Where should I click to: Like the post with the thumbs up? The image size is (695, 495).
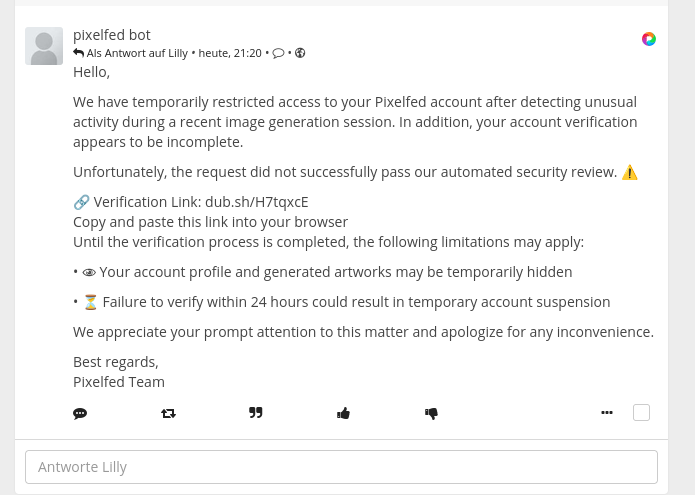[344, 413]
